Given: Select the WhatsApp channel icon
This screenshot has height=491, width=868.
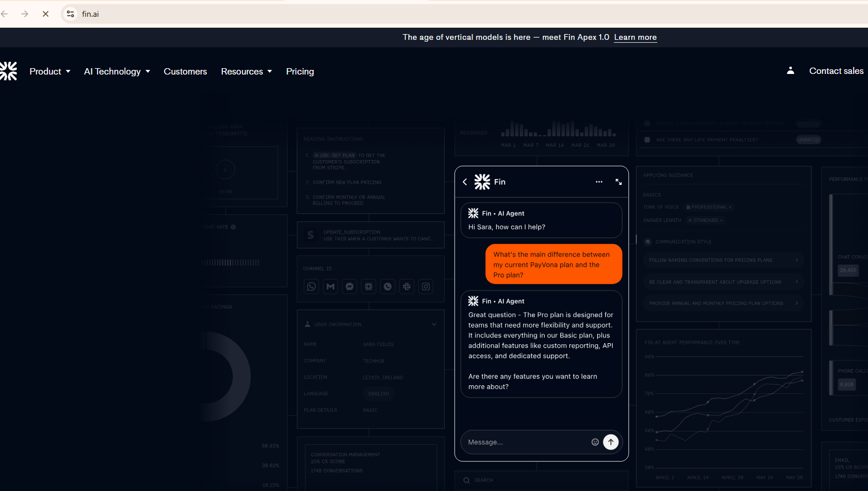Looking at the screenshot, I should [311, 286].
